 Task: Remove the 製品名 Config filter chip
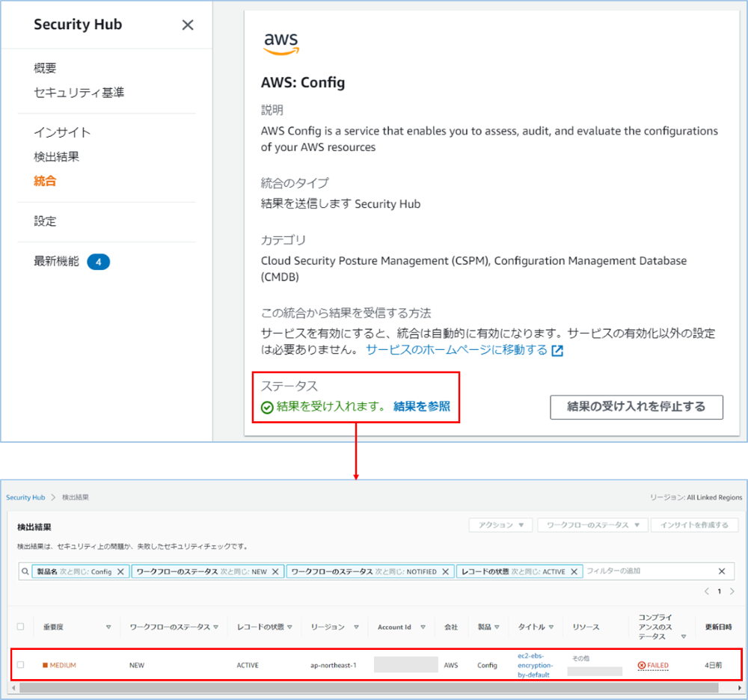(x=120, y=571)
